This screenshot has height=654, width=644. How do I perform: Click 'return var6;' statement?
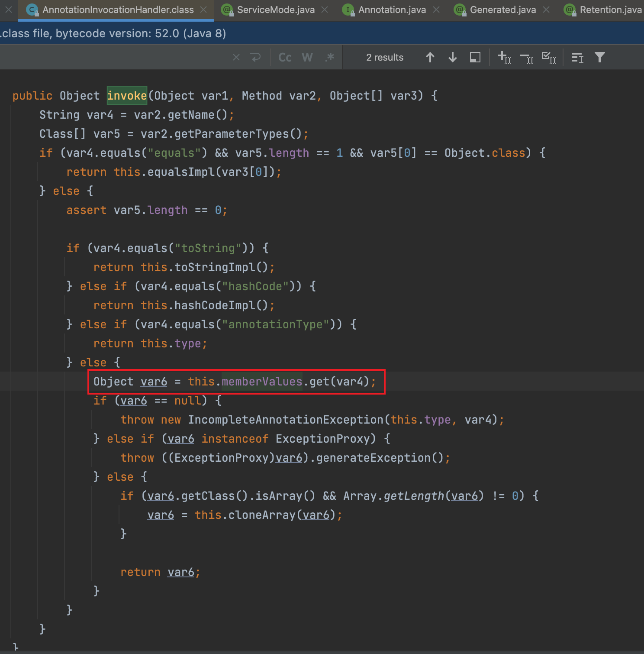161,572
